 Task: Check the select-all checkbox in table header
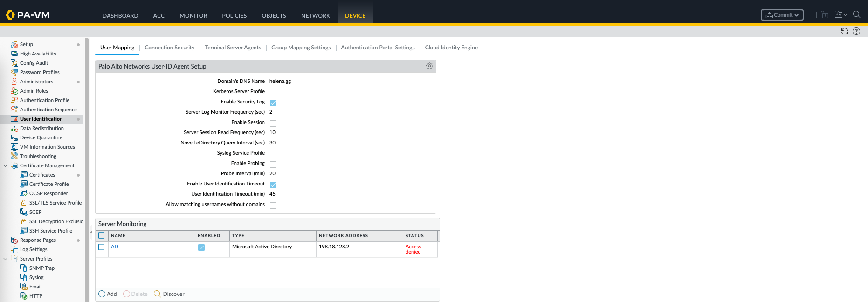tap(102, 235)
